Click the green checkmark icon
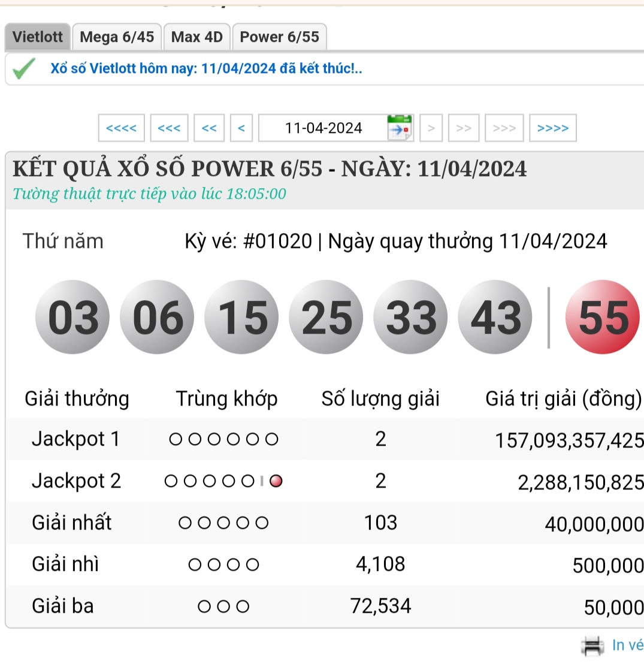This screenshot has height=665, width=644. (24, 68)
